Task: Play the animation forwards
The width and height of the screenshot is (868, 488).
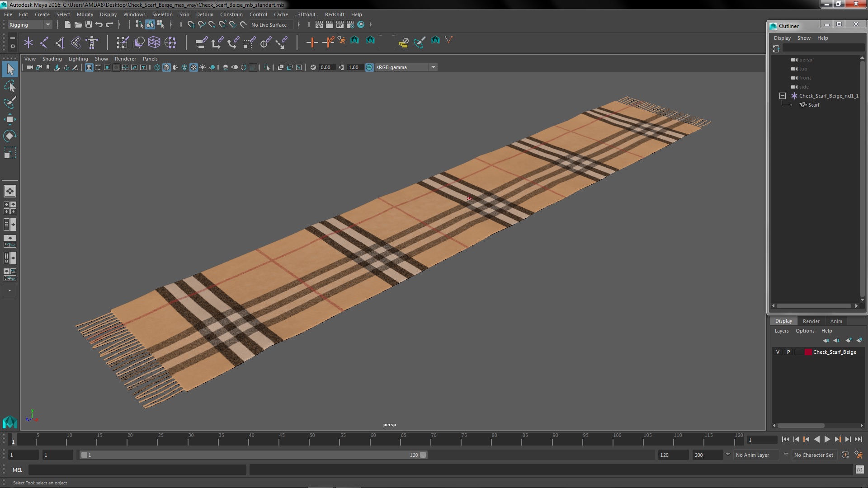Action: click(827, 439)
